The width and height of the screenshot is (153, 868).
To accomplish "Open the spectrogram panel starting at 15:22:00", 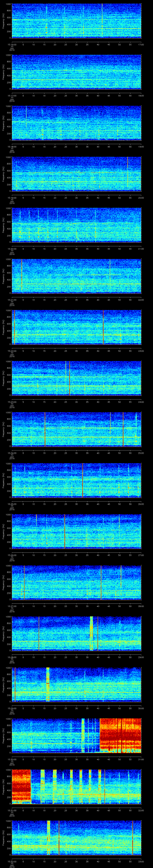I will pyautogui.click(x=77, y=327).
